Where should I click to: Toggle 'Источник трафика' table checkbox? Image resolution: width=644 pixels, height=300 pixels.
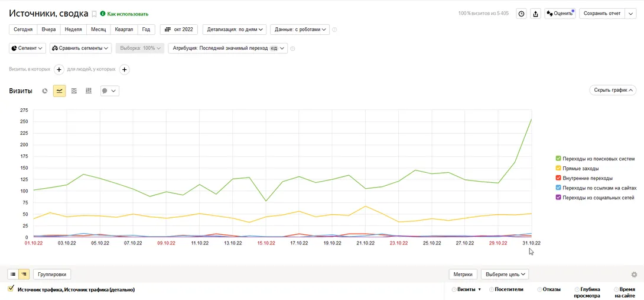[x=11, y=289]
